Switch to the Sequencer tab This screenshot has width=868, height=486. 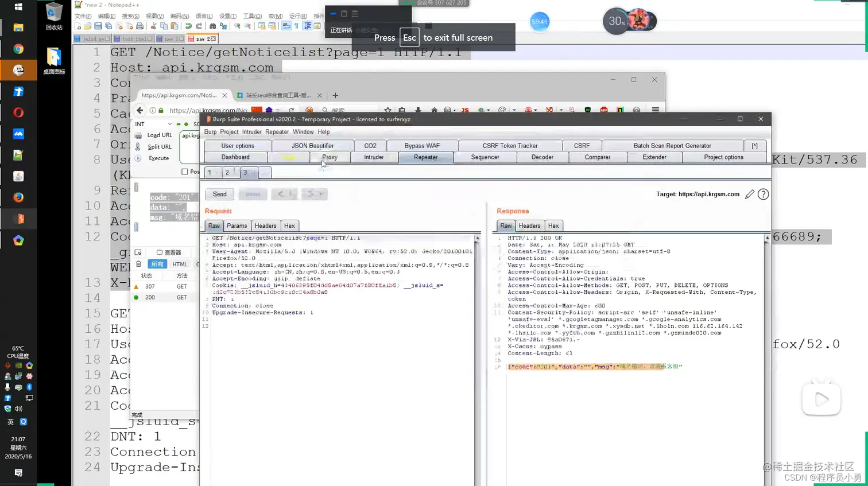click(x=485, y=157)
